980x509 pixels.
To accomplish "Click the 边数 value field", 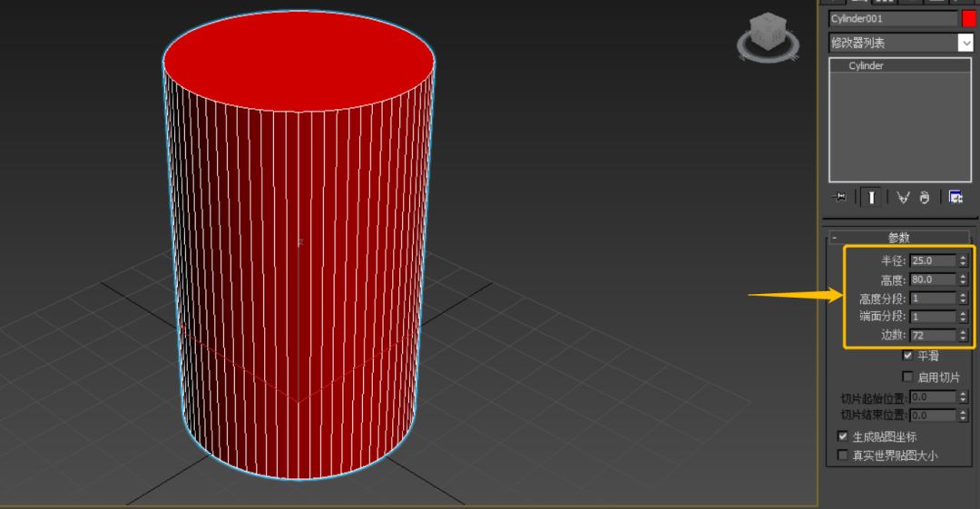I will click(x=933, y=336).
